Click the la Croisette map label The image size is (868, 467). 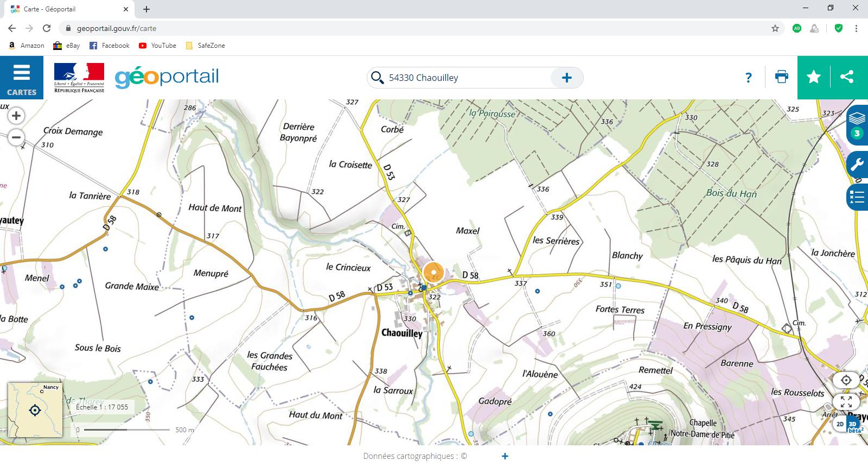pyautogui.click(x=350, y=164)
